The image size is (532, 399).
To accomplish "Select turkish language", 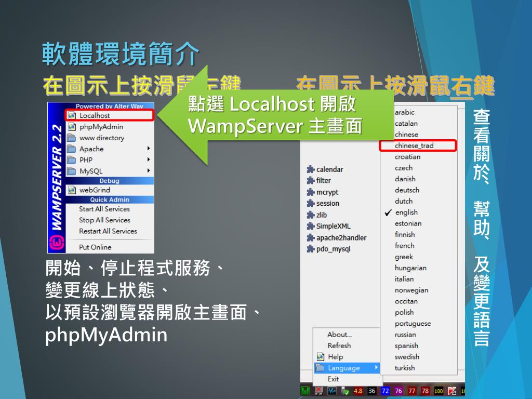I will point(404,368).
